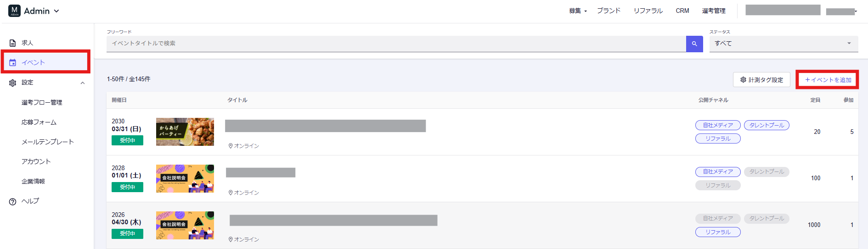Screen dimensions: 868x249
Task: Click the blue search magnifier button
Action: tap(694, 44)
